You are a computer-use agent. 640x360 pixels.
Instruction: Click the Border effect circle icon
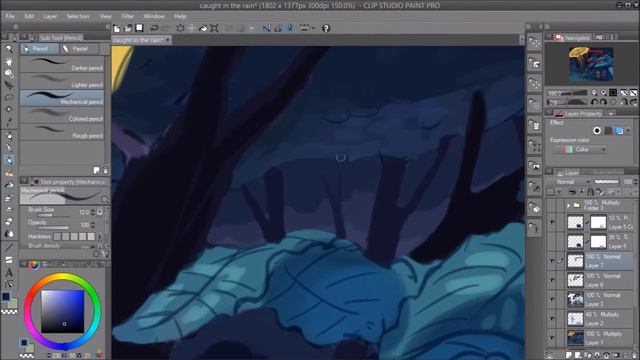pos(597,131)
